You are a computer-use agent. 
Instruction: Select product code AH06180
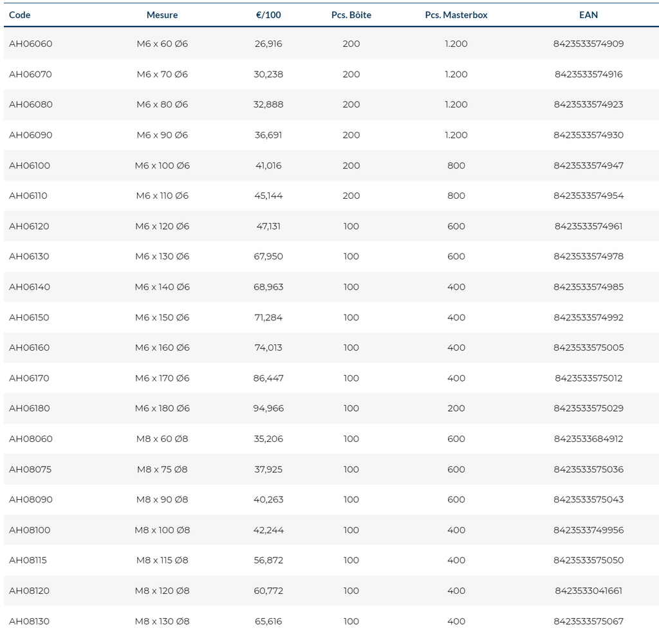click(x=30, y=409)
